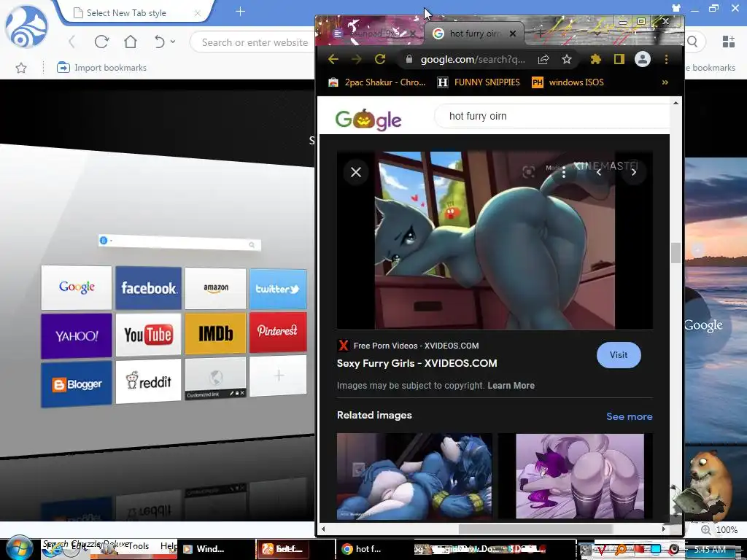Click the Chrome forward arrow
Image resolution: width=747 pixels, height=560 pixels.
(x=356, y=59)
